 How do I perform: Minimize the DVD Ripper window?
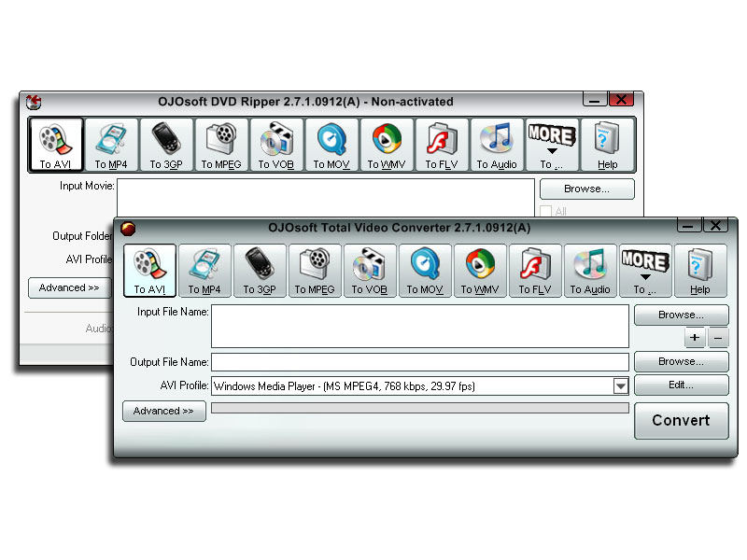[x=595, y=99]
